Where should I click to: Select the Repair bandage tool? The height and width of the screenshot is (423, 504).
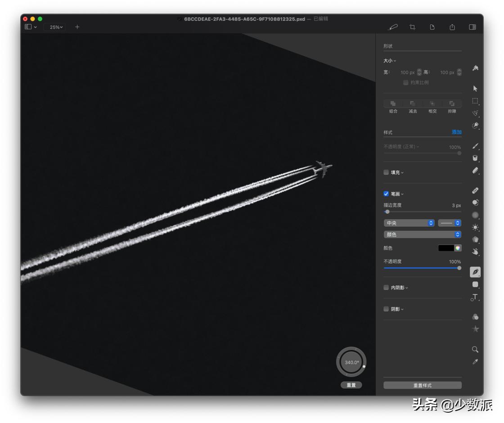pyautogui.click(x=475, y=191)
